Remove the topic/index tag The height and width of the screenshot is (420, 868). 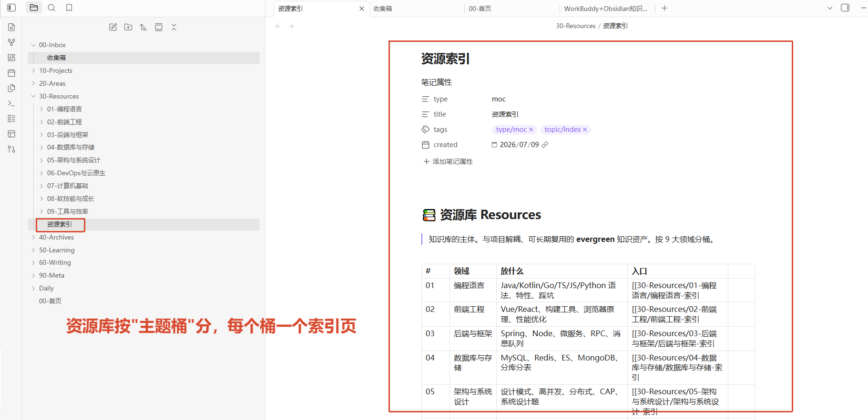click(585, 130)
